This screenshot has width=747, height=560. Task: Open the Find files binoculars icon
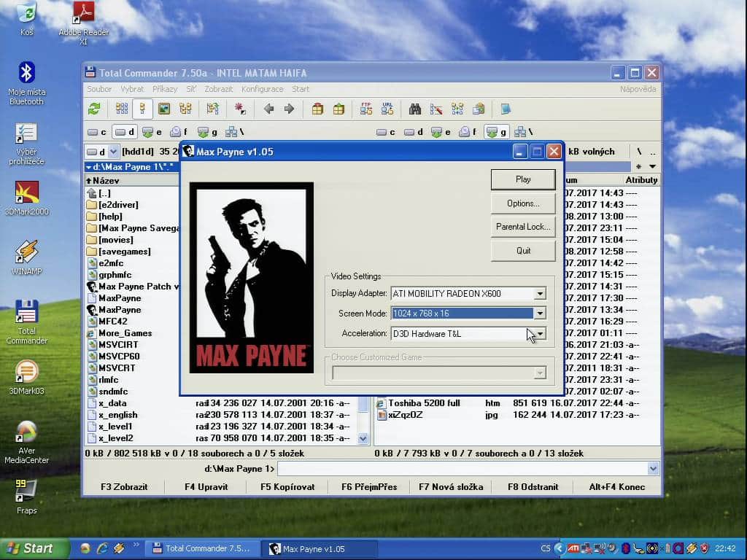[415, 109]
